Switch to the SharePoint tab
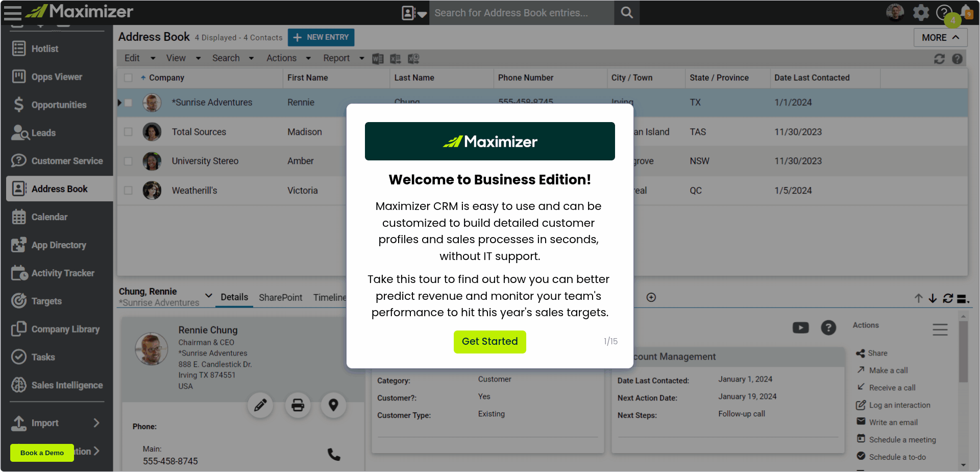980x472 pixels. click(280, 297)
